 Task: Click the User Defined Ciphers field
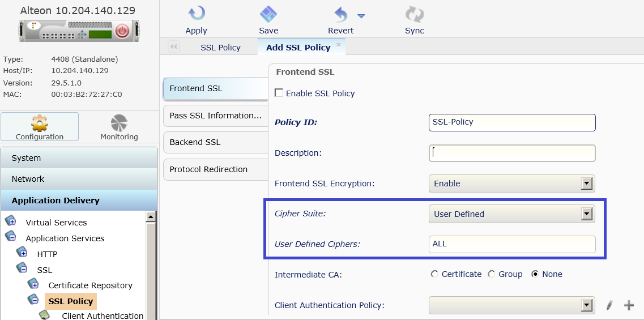point(512,244)
